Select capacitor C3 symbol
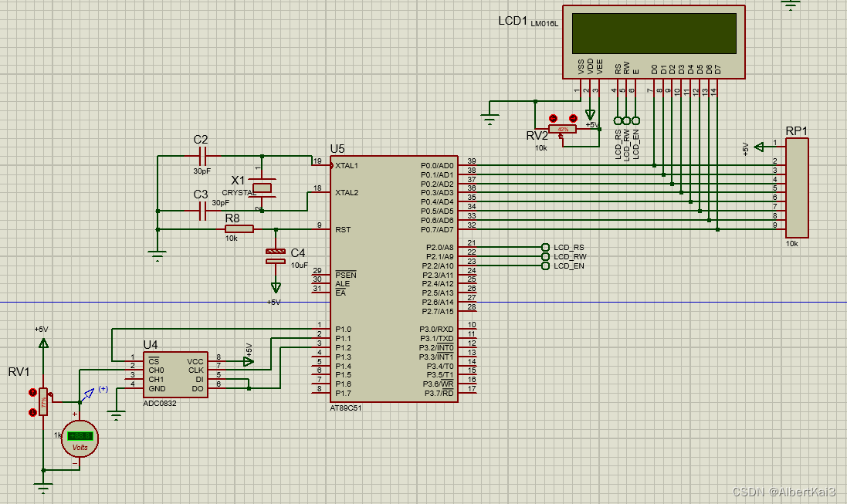The image size is (847, 504). coord(202,211)
